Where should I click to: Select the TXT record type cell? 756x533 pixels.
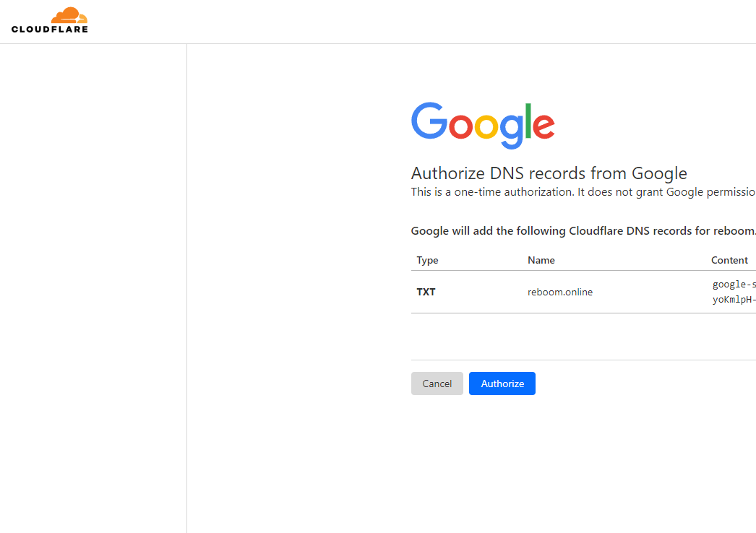point(426,292)
